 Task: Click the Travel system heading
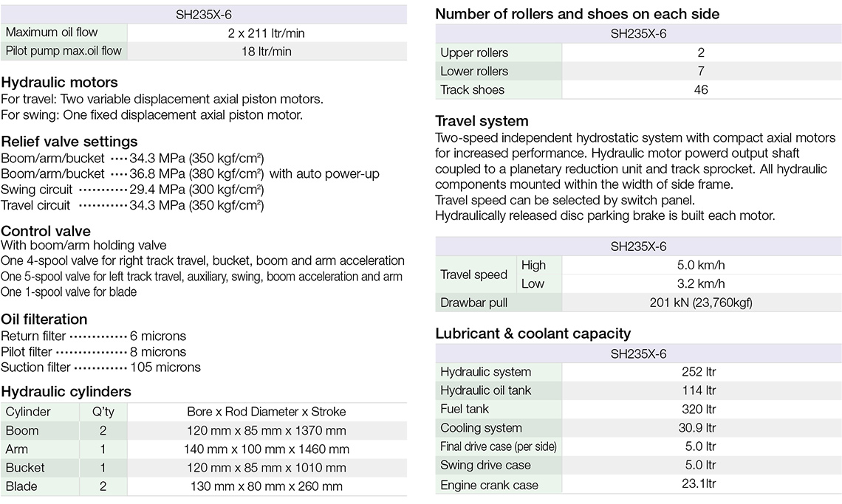pyautogui.click(x=482, y=121)
